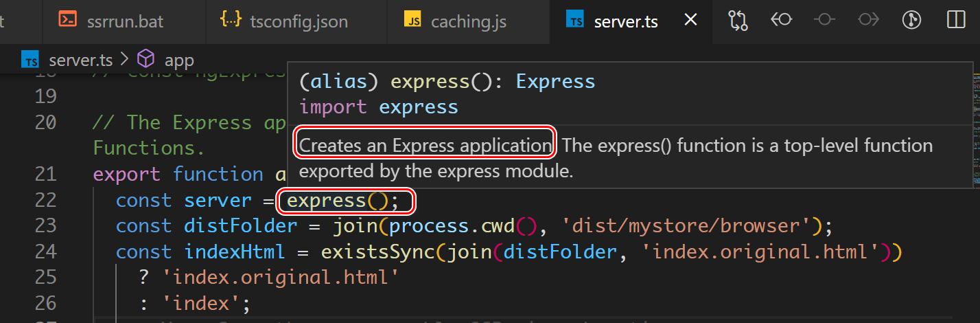The image size is (980, 323).
Task: Click the Express type in tooltip
Action: tap(555, 81)
